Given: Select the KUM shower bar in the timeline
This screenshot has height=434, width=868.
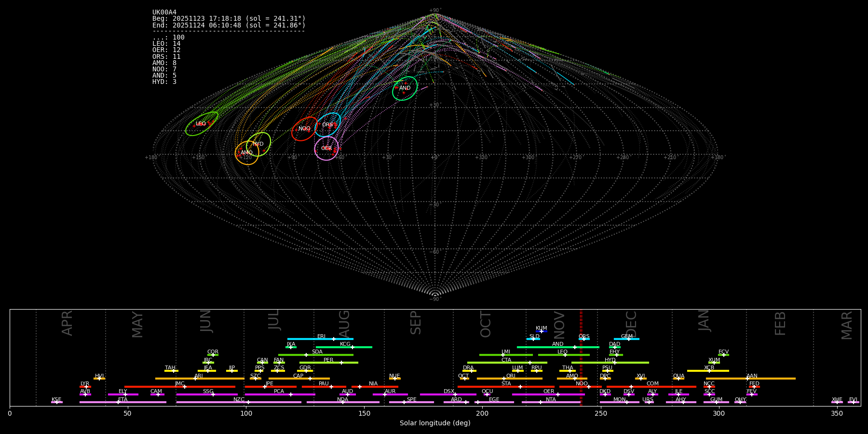Looking at the screenshot, I should click(542, 331).
